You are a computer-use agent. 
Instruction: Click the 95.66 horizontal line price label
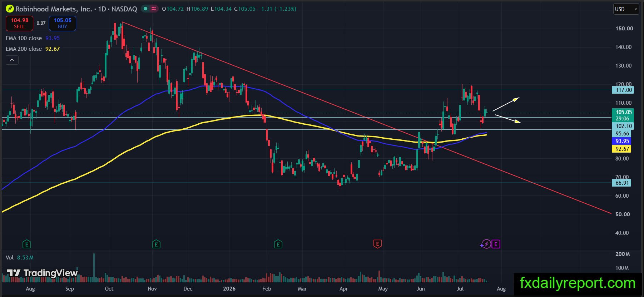tap(622, 134)
